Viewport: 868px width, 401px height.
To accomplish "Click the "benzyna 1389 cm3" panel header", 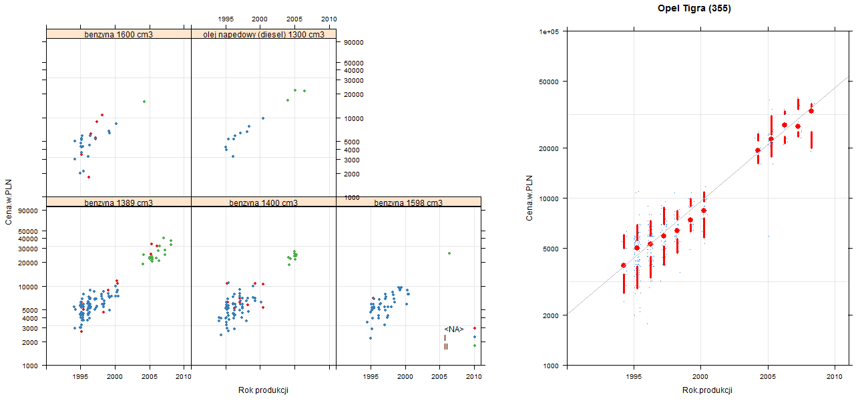I will [x=119, y=202].
